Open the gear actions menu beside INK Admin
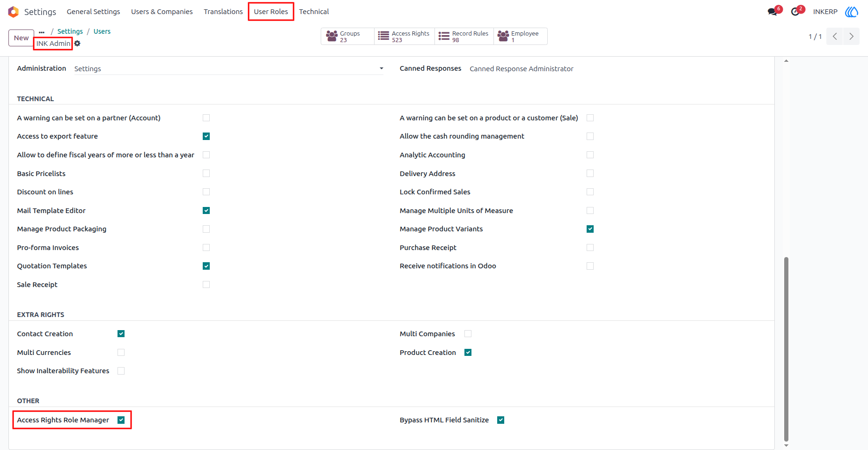This screenshot has height=450, width=868. (x=77, y=44)
